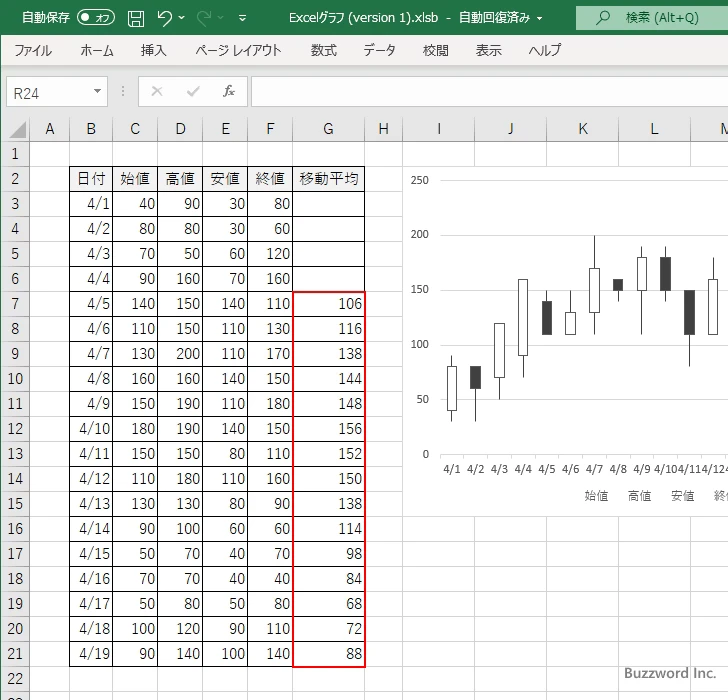728x700 pixels.
Task: Select date cell 4/19
Action: [x=91, y=654]
